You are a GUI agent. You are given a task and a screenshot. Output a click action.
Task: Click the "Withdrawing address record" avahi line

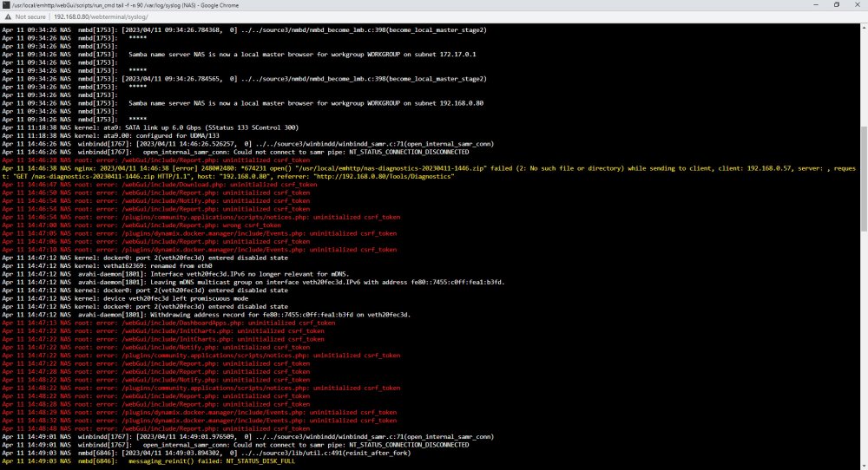207,315
